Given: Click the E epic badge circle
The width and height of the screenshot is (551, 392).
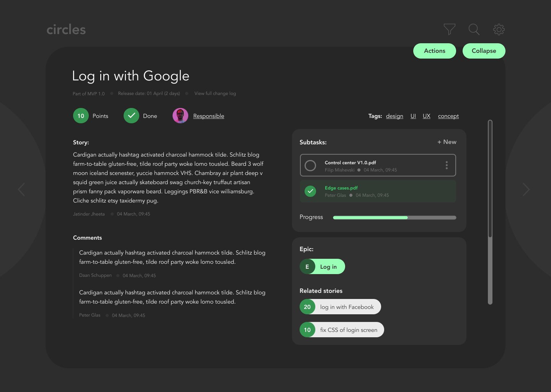Looking at the screenshot, I should (x=307, y=266).
